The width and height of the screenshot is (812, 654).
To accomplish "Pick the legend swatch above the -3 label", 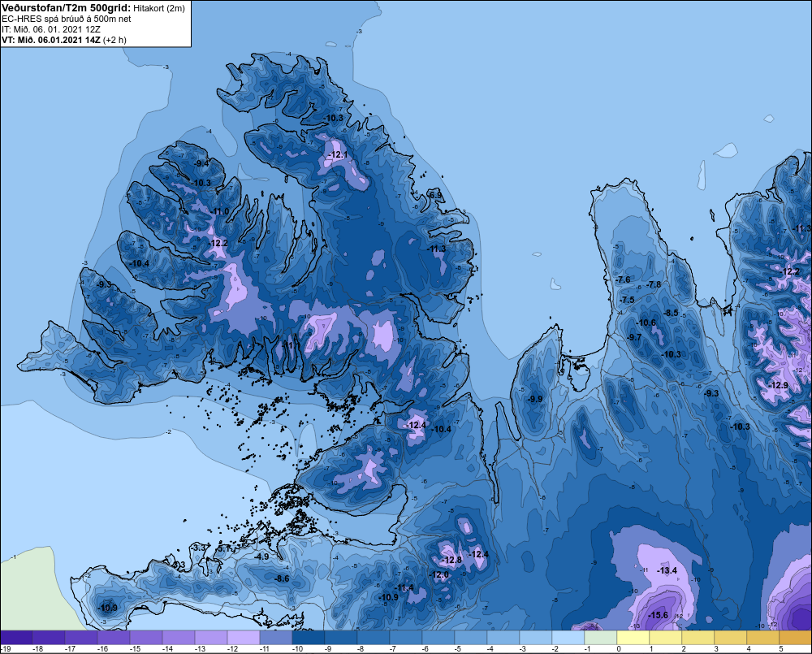I will pos(535,638).
